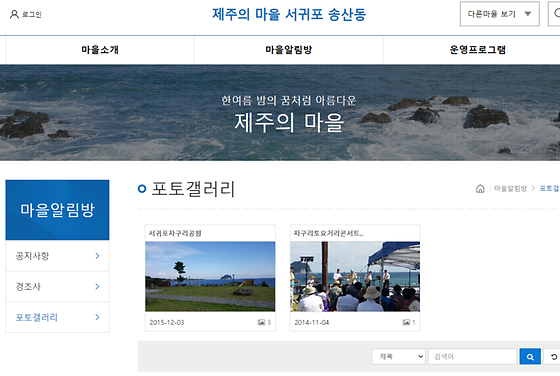Screen dimensions: 560x376
Task: Click the 마을알림방 blue sidebar header
Action: tap(57, 210)
